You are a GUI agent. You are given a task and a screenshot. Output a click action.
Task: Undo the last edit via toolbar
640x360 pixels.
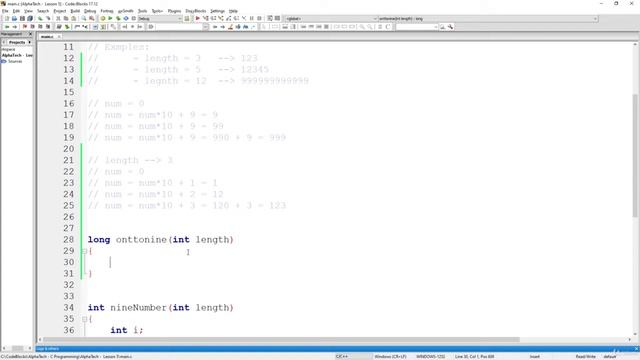(x=40, y=18)
